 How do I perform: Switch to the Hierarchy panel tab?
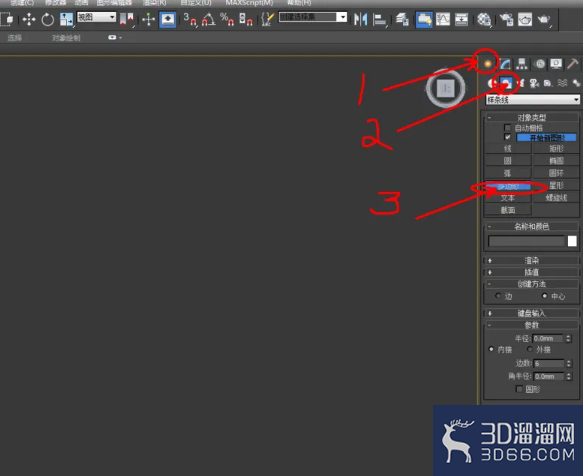(x=522, y=64)
